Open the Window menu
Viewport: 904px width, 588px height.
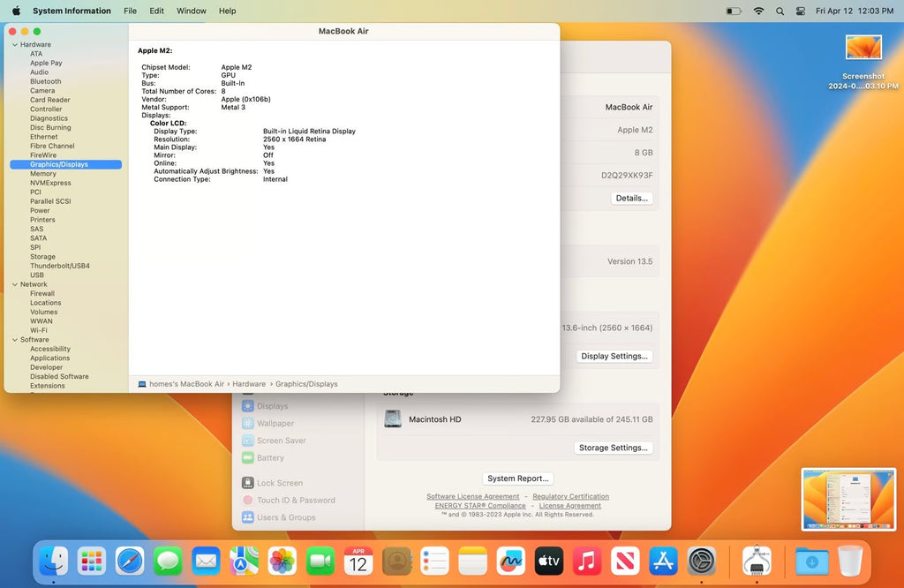[x=191, y=11]
